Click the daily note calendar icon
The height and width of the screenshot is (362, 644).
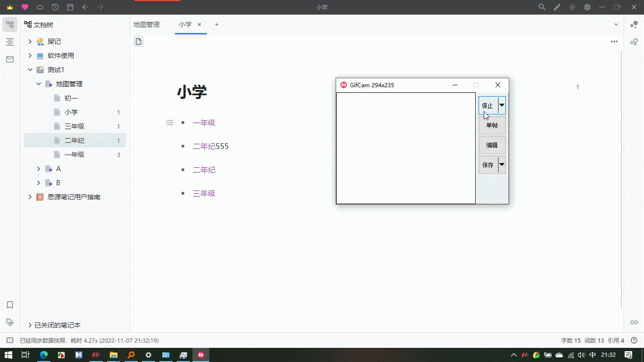[70, 7]
